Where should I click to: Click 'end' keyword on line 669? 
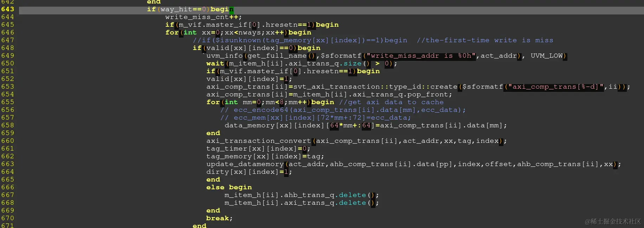point(213,210)
